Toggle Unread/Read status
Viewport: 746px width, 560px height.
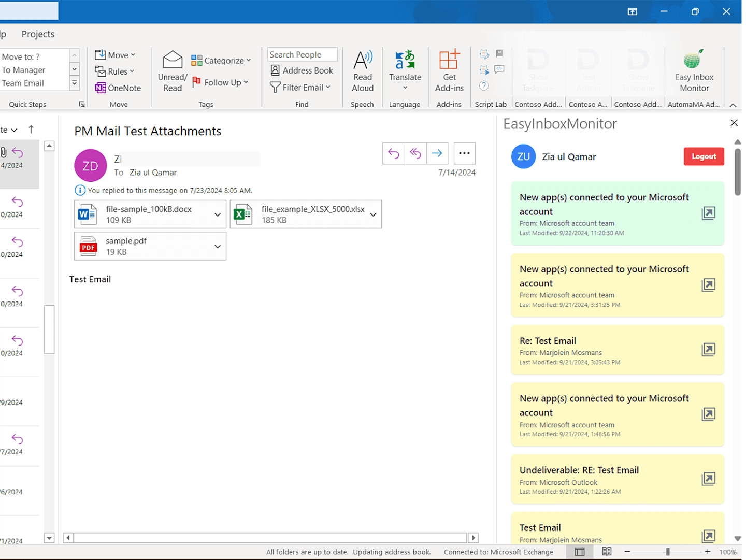click(173, 71)
